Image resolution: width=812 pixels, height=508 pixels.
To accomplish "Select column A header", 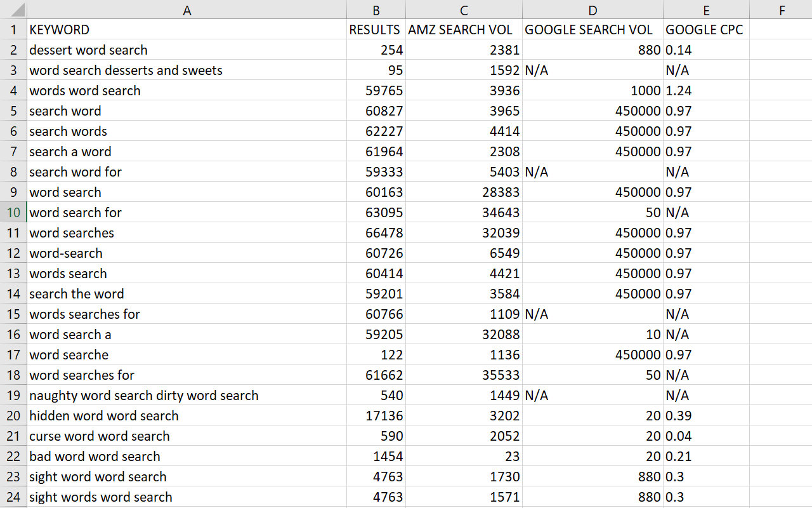I will click(x=187, y=10).
